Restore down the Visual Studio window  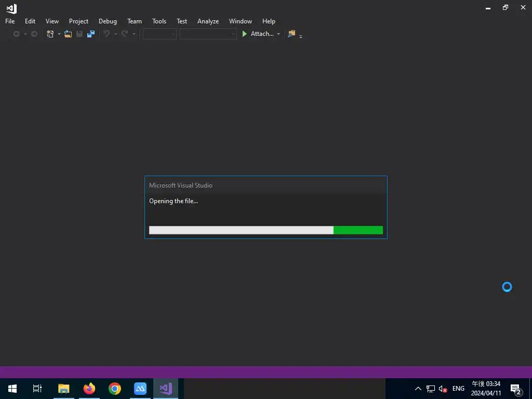click(x=506, y=7)
